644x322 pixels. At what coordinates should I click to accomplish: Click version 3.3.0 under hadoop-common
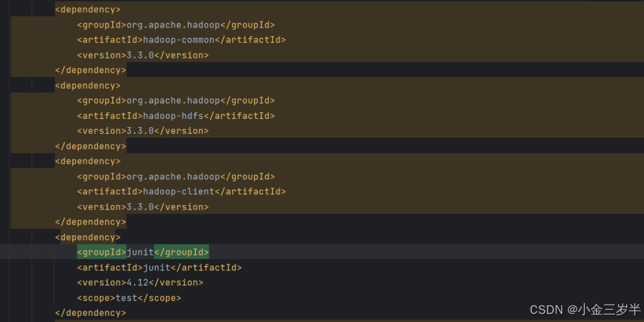coord(143,55)
